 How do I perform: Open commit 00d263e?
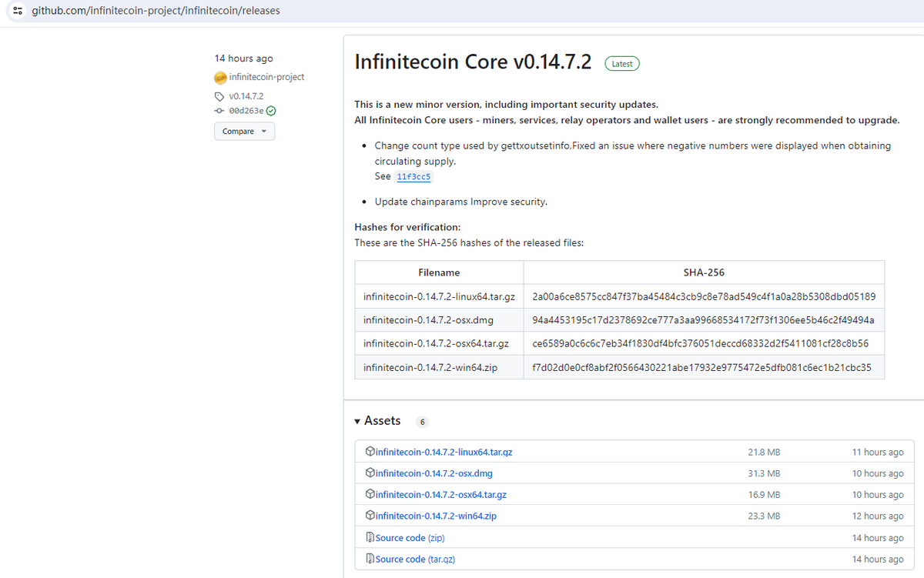(x=246, y=110)
